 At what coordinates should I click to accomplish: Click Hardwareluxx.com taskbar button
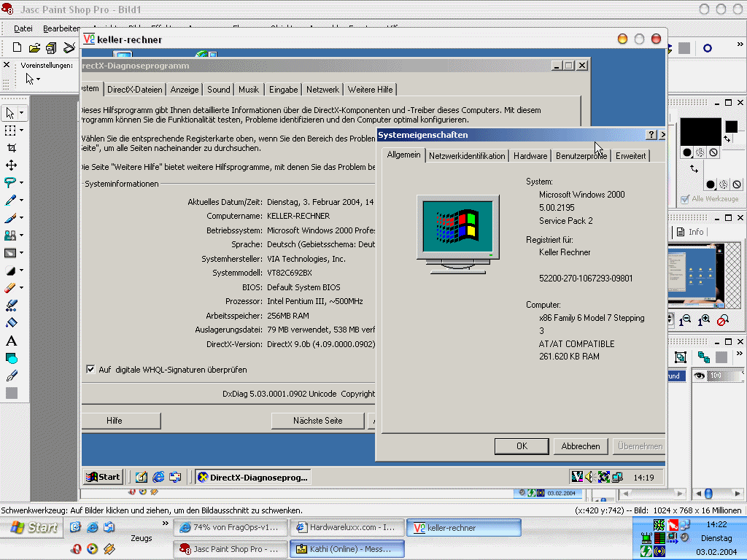pos(347,527)
